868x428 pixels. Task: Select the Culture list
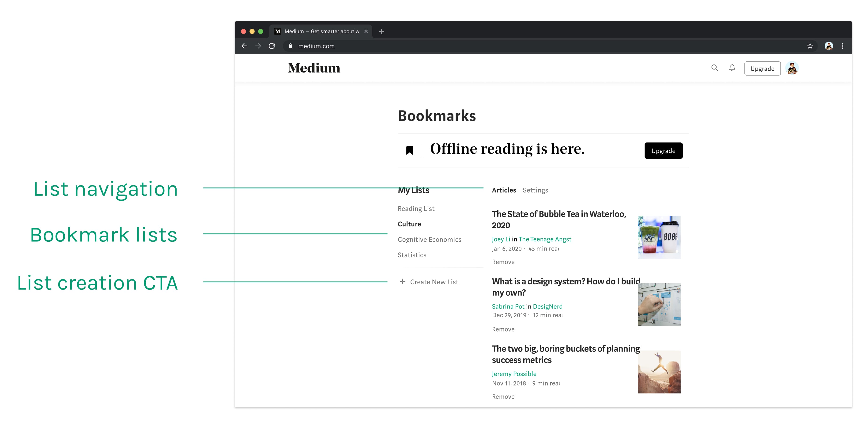pyautogui.click(x=409, y=224)
